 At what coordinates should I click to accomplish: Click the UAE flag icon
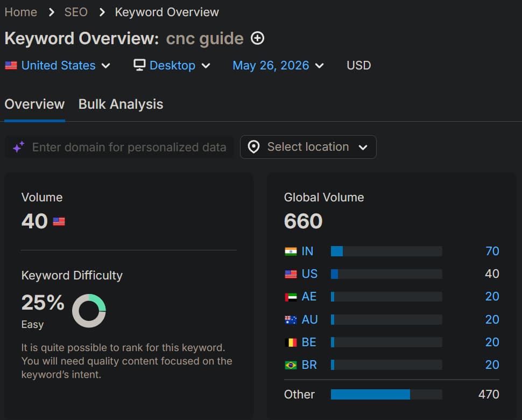[291, 297]
